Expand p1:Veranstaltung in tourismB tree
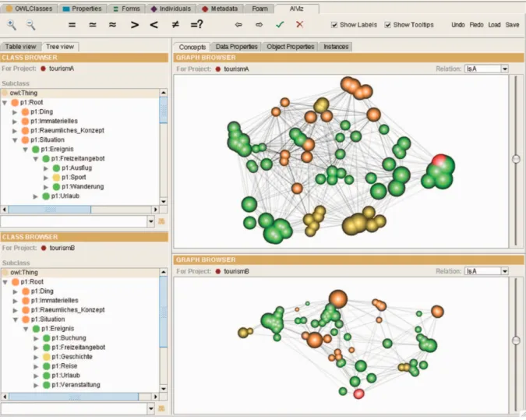This screenshot has width=526, height=420. click(x=36, y=386)
